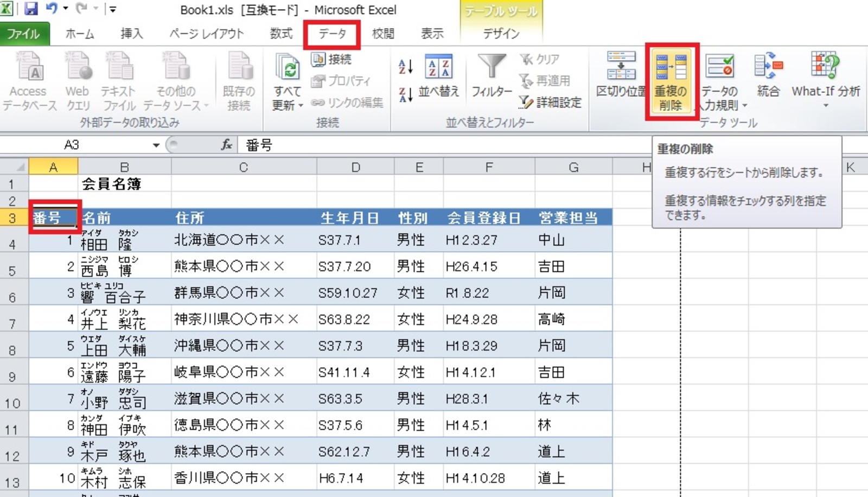Select the cell S59.10.27

355,292
